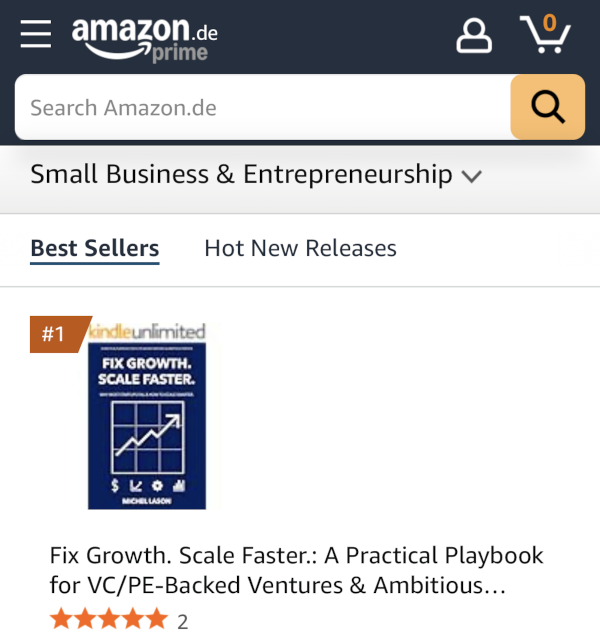
Task: Open the Fix Growth. Scale Faster. title link
Action: 296,570
